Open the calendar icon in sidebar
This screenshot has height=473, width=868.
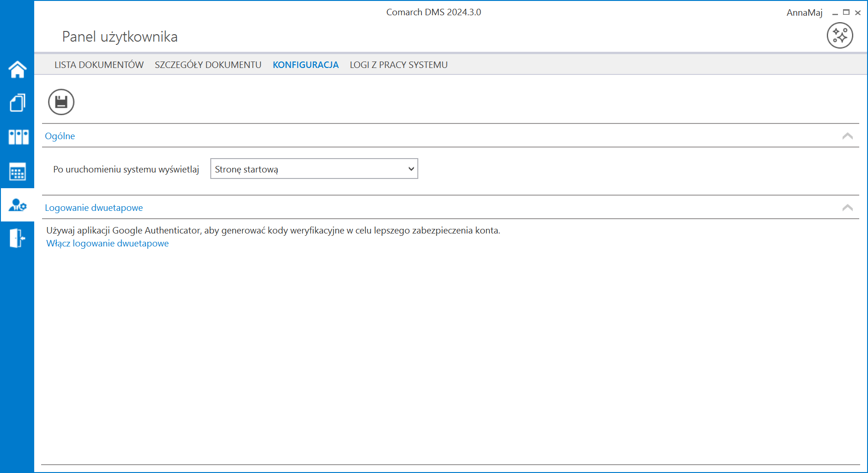(x=18, y=172)
